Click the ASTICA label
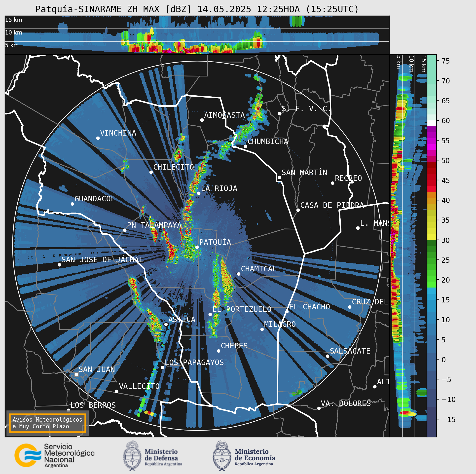 click(x=182, y=319)
